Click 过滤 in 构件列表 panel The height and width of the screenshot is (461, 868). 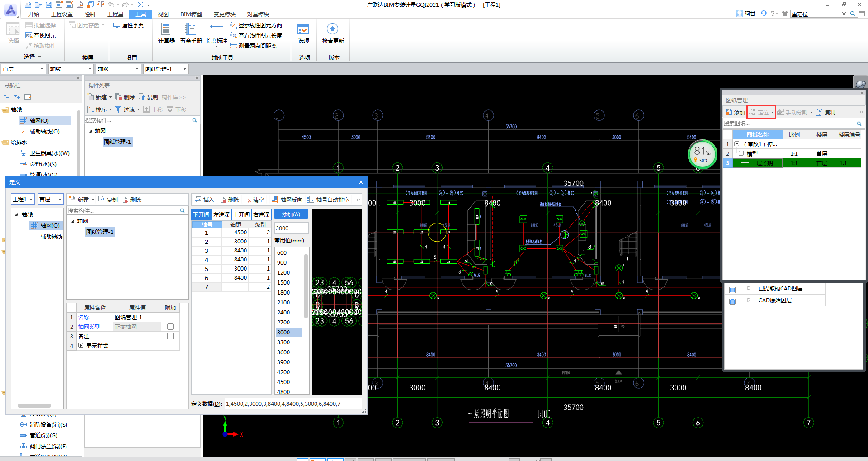(x=127, y=109)
